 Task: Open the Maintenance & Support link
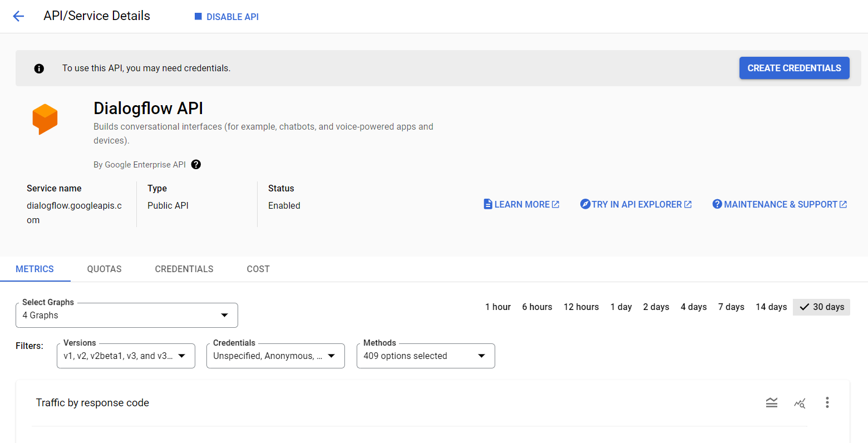pyautogui.click(x=780, y=204)
